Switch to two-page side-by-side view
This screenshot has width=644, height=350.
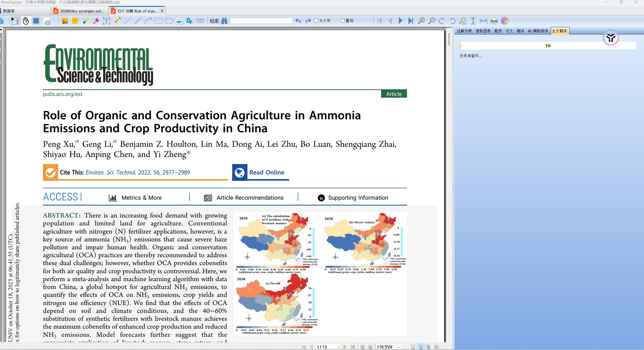pos(436,347)
